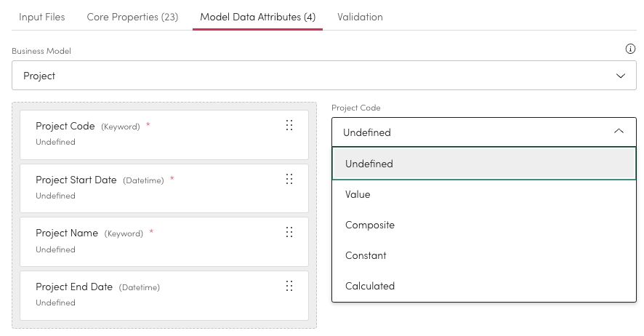Open the Core Properties (23) tab
The width and height of the screenshot is (644, 336).
(132, 17)
